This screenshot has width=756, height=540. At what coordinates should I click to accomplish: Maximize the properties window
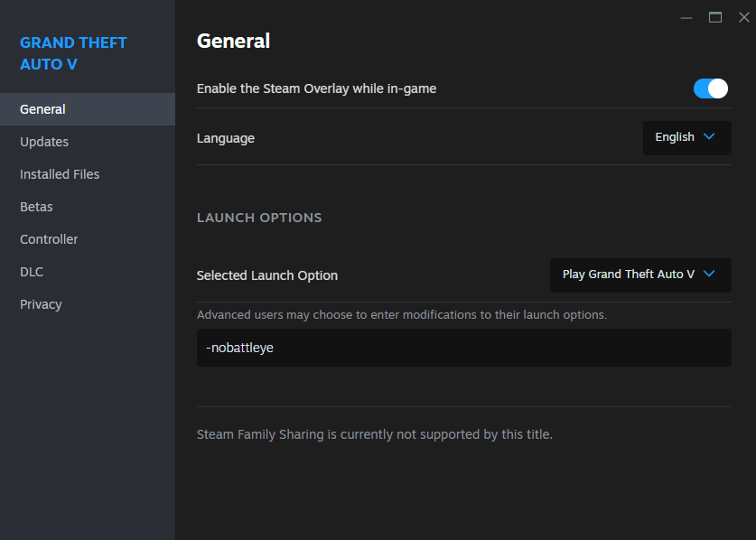715,18
